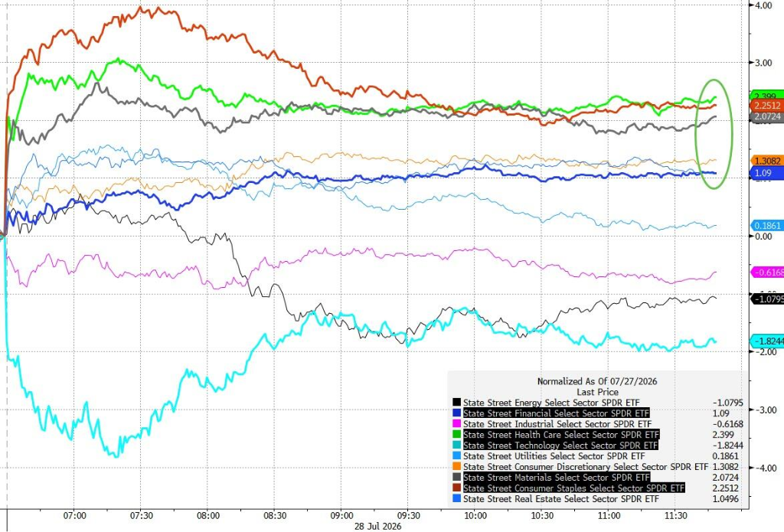Click the -1.0795 value in the legend
784x532 pixels.
coord(727,403)
